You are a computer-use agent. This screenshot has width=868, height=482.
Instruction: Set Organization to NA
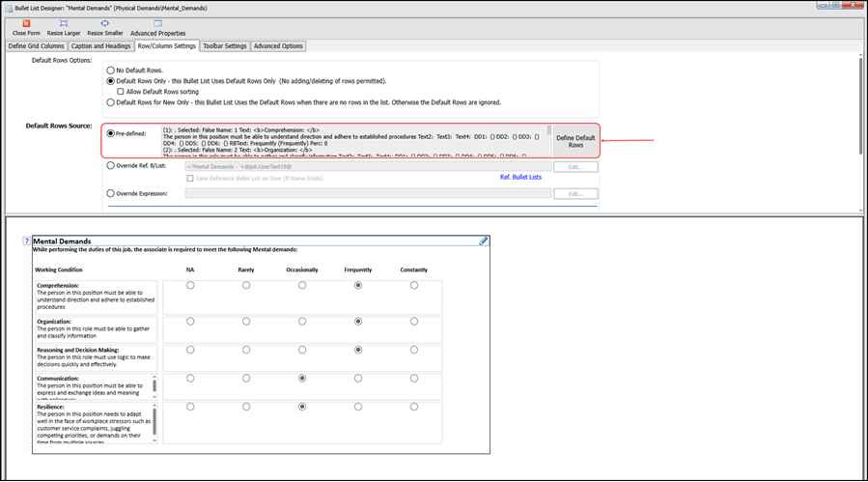pos(190,322)
